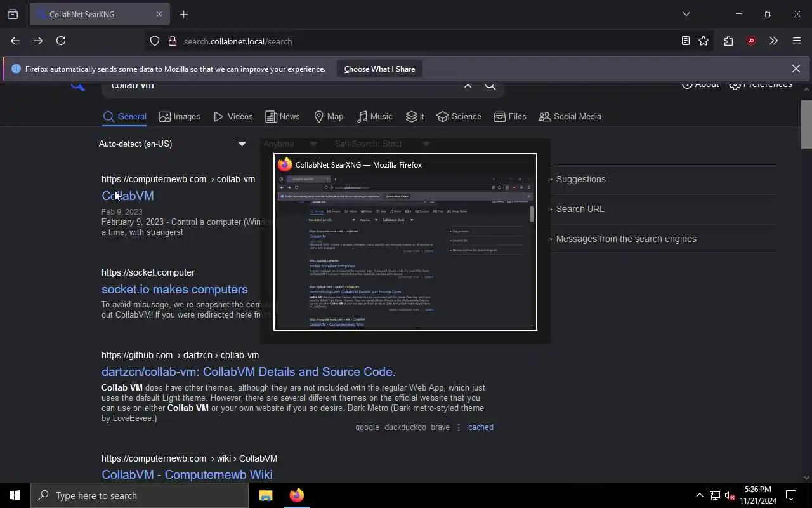Open Auto-detect (en-US) language dropdown
This screenshot has width=812, height=508.
173,144
